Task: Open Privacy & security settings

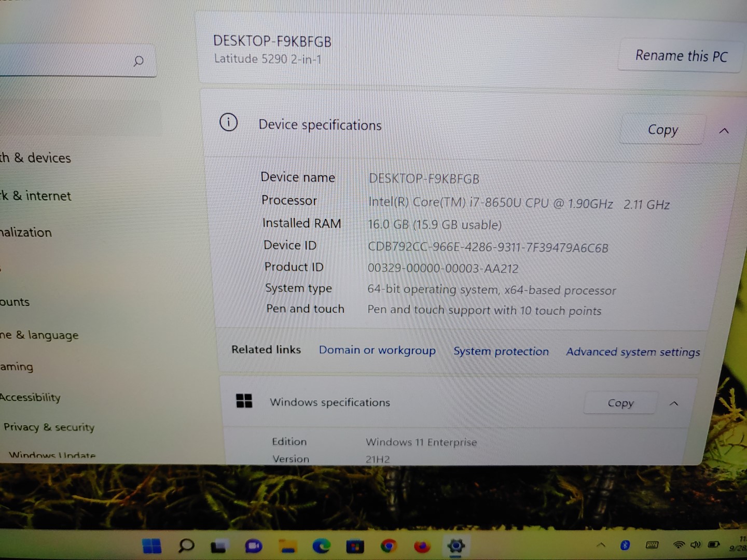Action: click(49, 427)
